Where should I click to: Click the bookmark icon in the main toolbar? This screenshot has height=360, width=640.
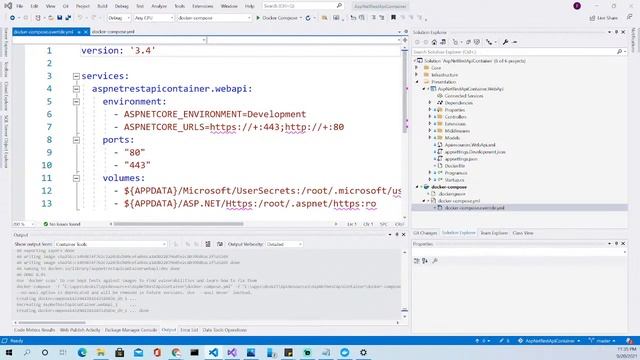click(x=393, y=18)
